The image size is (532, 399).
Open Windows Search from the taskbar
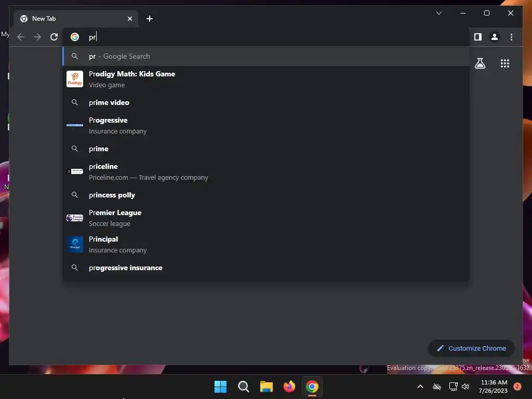pyautogui.click(x=243, y=387)
